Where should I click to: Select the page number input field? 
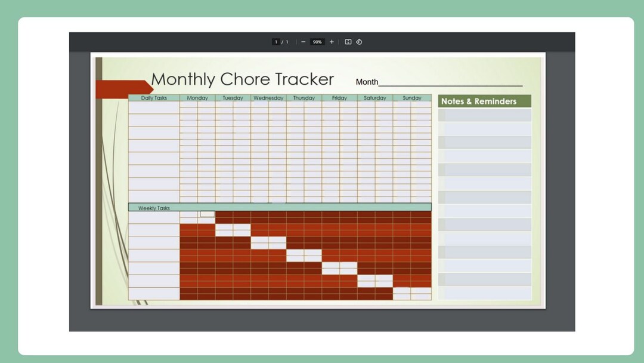275,42
